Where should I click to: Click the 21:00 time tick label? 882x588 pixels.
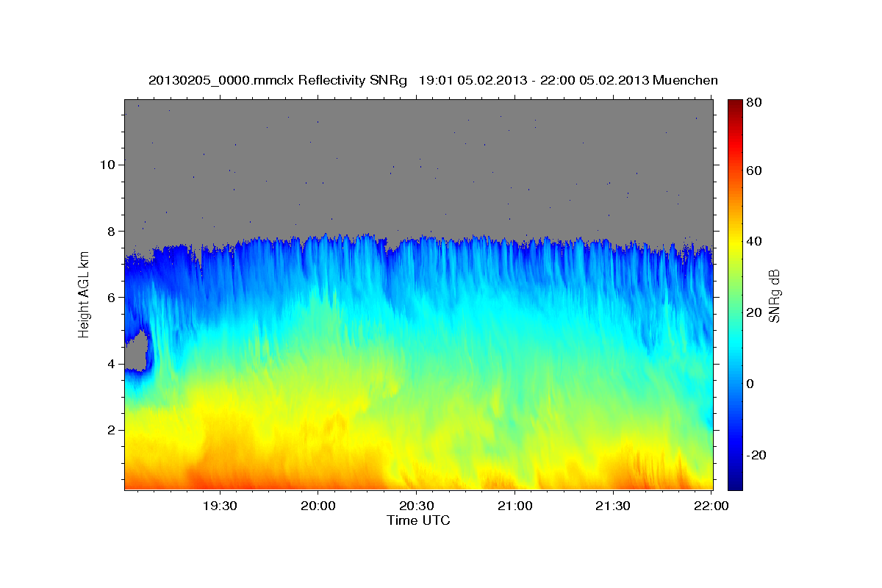[x=514, y=506]
